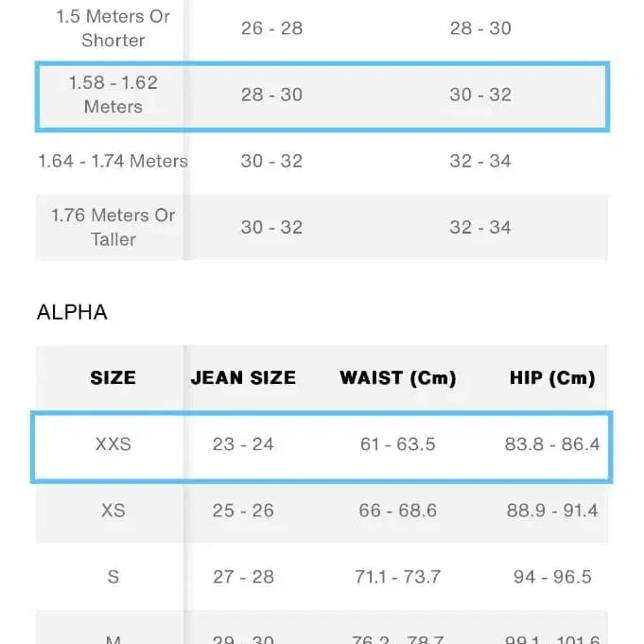Click the HIP (Cm) column header
The width and height of the screenshot is (644, 644).
[x=552, y=378]
